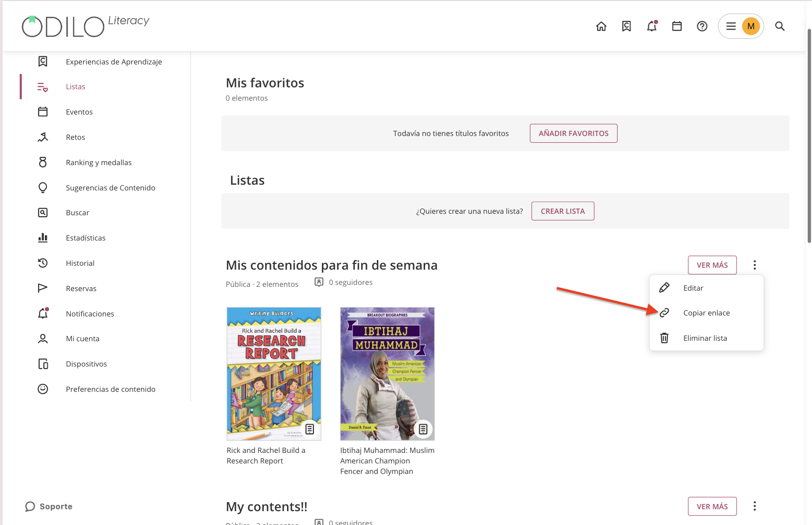Open notifications bell in top header
Viewport: 812px width, 525px height.
[x=652, y=26]
